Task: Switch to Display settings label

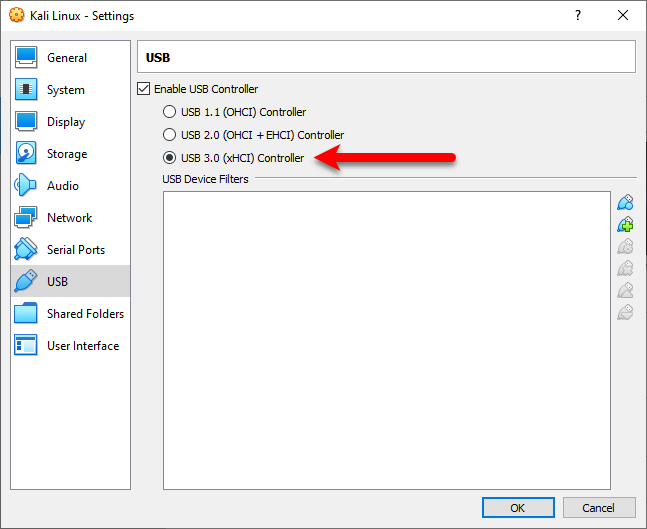Action: coord(66,122)
